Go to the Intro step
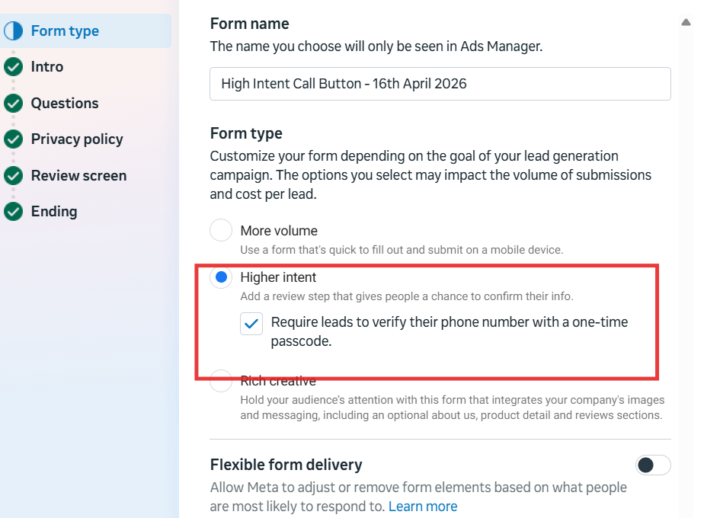Viewport: 720px width, 518px height. point(47,67)
